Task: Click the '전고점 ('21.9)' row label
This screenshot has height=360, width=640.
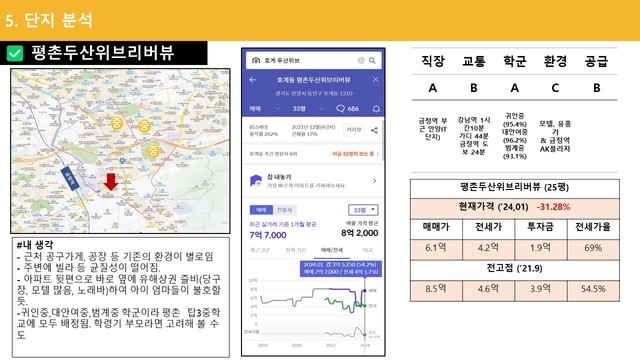Action: 514,269
